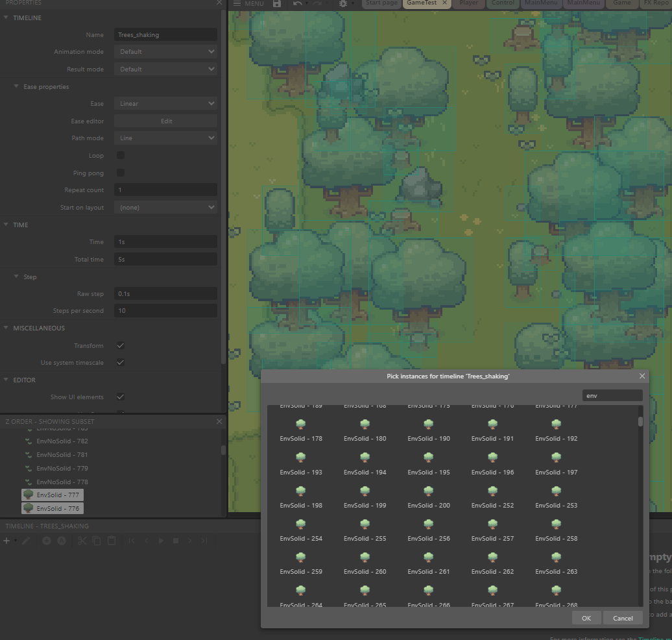Collapse the MISCELLANEOUS section
The height and width of the screenshot is (640, 672).
pyautogui.click(x=6, y=328)
